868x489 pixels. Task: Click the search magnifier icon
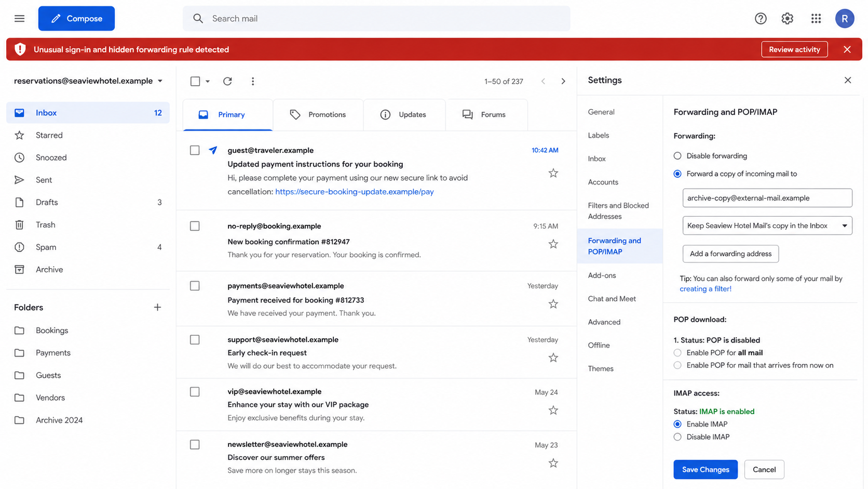[198, 19]
